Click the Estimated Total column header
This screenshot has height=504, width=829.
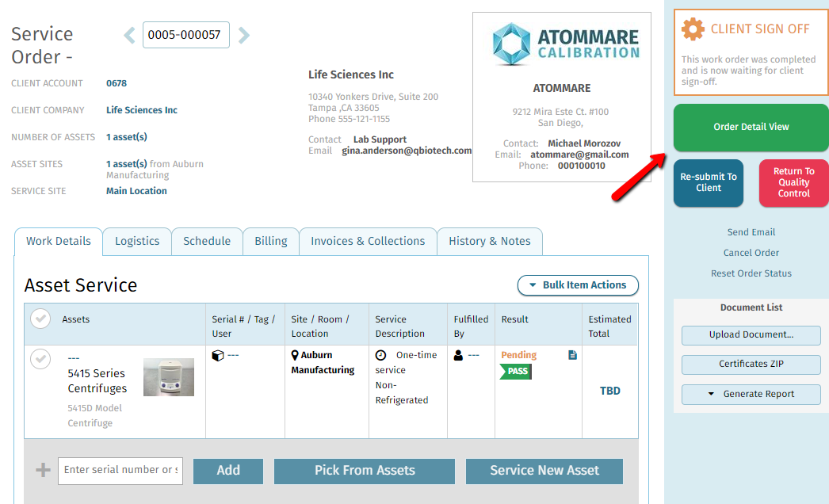[609, 326]
